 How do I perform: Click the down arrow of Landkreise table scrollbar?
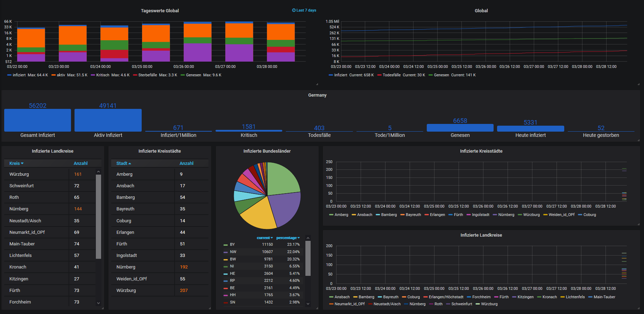(x=98, y=303)
